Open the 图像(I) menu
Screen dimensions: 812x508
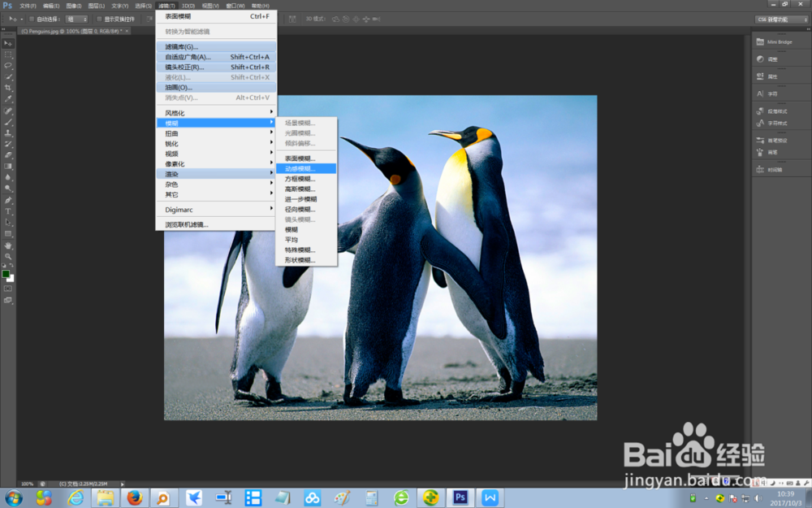[74, 6]
